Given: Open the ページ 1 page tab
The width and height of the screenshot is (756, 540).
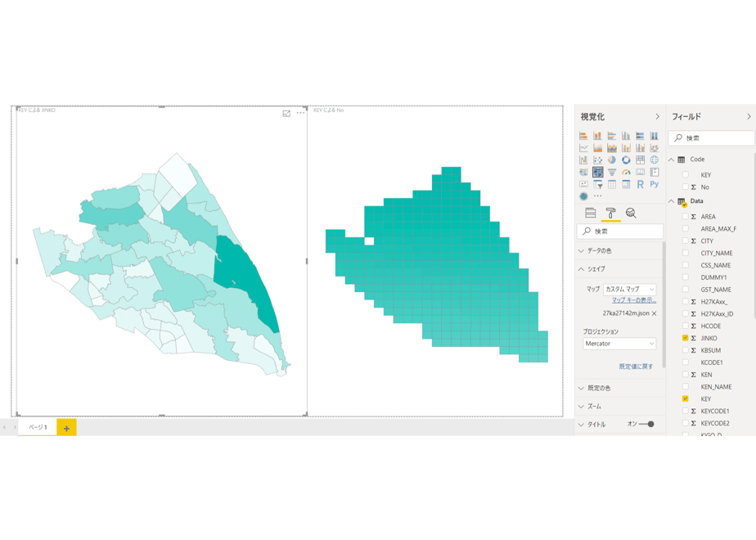Looking at the screenshot, I should pos(38,427).
